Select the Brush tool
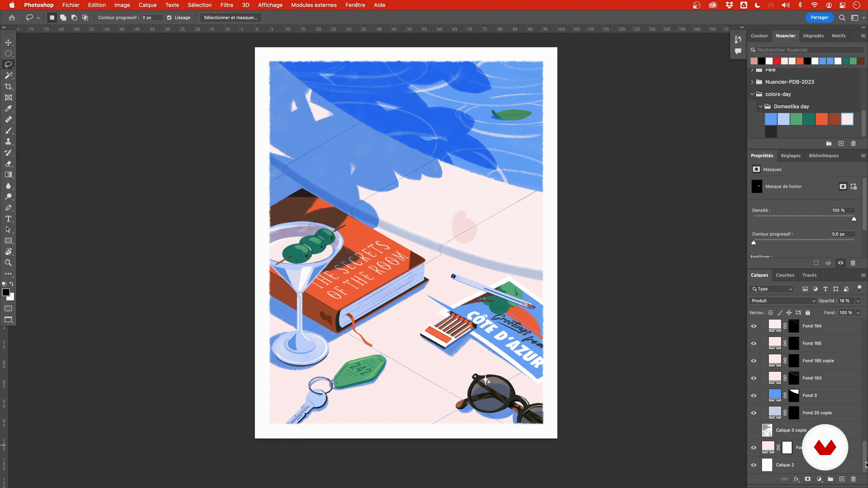The height and width of the screenshot is (488, 868). click(x=8, y=131)
